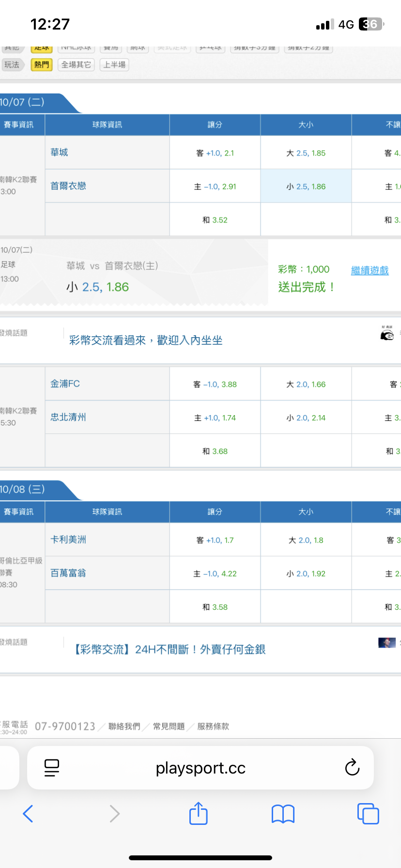Toggle selected 小 2.5, 1.86 bet cell
The width and height of the screenshot is (401, 868).
(x=306, y=186)
